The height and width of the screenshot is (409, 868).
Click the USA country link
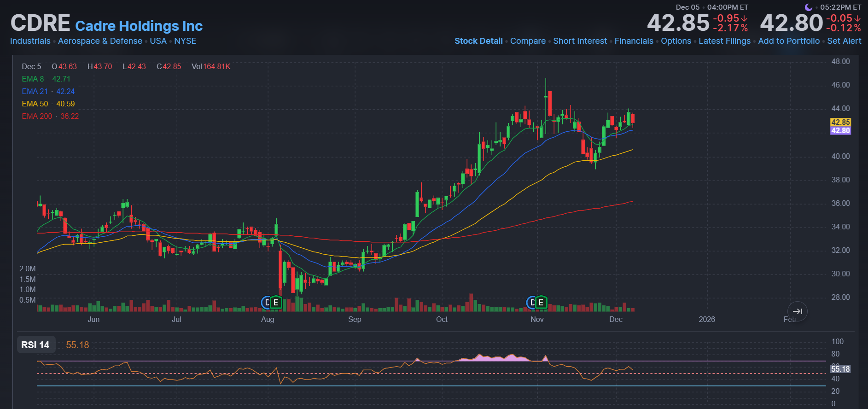[158, 41]
